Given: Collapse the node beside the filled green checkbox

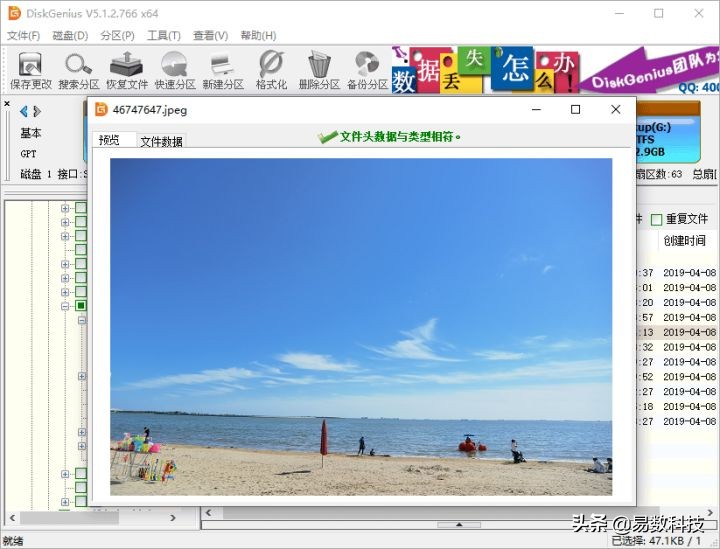Looking at the screenshot, I should (65, 306).
